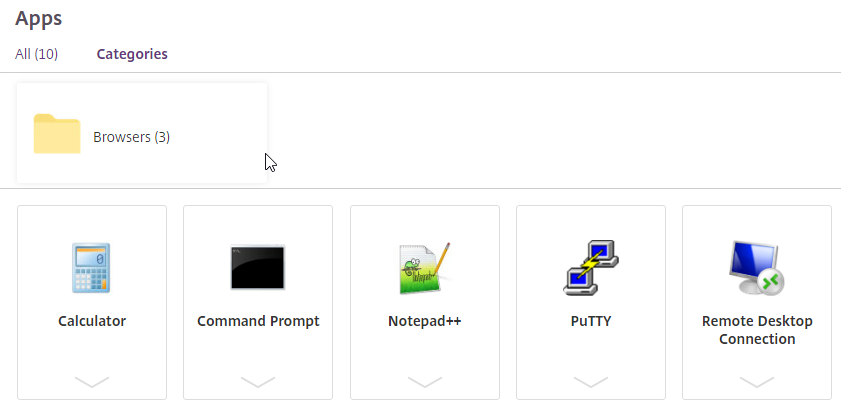The width and height of the screenshot is (841, 408).
Task: Click the Remote Desktop Connection monitor icon
Action: point(756,268)
